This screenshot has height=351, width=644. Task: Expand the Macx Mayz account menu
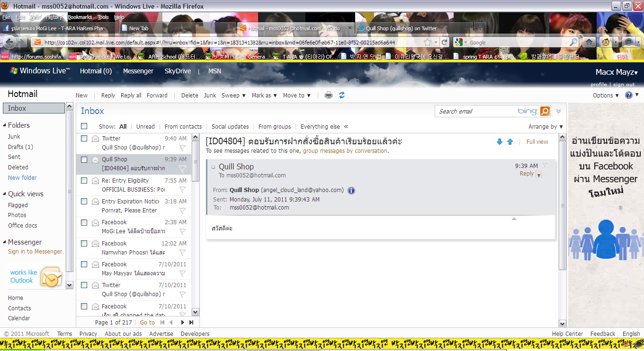tap(617, 72)
